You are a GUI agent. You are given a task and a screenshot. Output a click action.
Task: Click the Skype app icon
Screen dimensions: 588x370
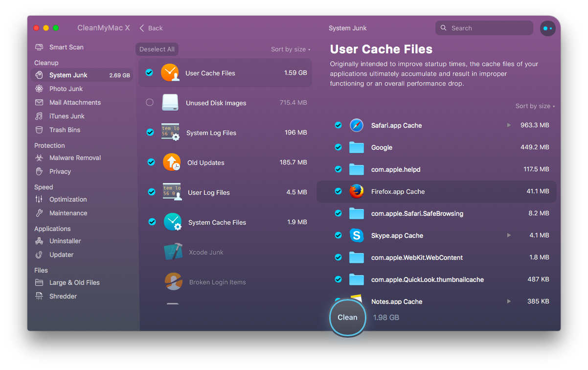point(357,235)
